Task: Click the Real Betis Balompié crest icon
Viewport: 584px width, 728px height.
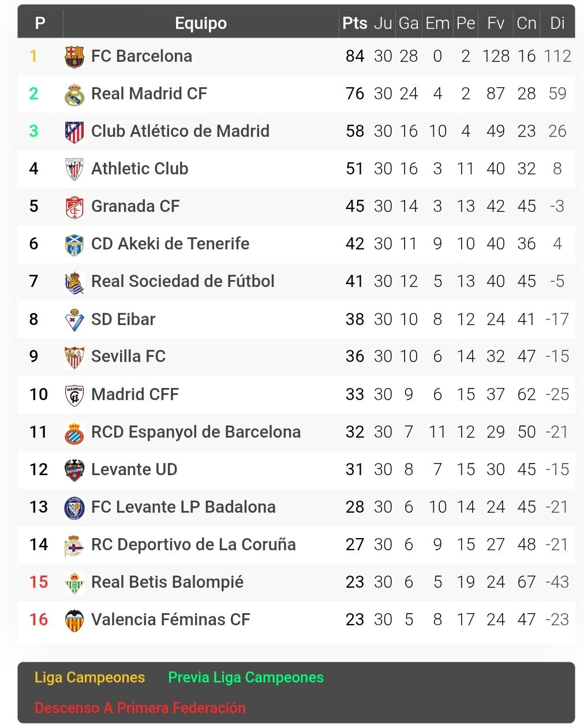Action: pyautogui.click(x=74, y=583)
